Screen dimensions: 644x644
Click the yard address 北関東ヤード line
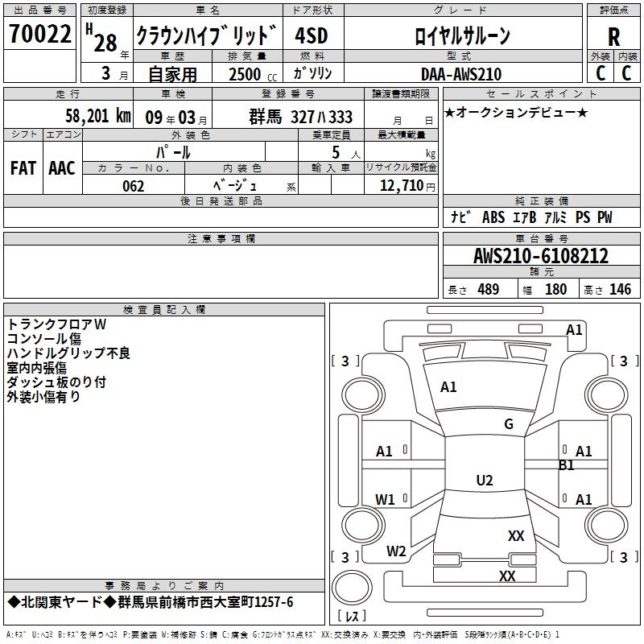tap(151, 602)
